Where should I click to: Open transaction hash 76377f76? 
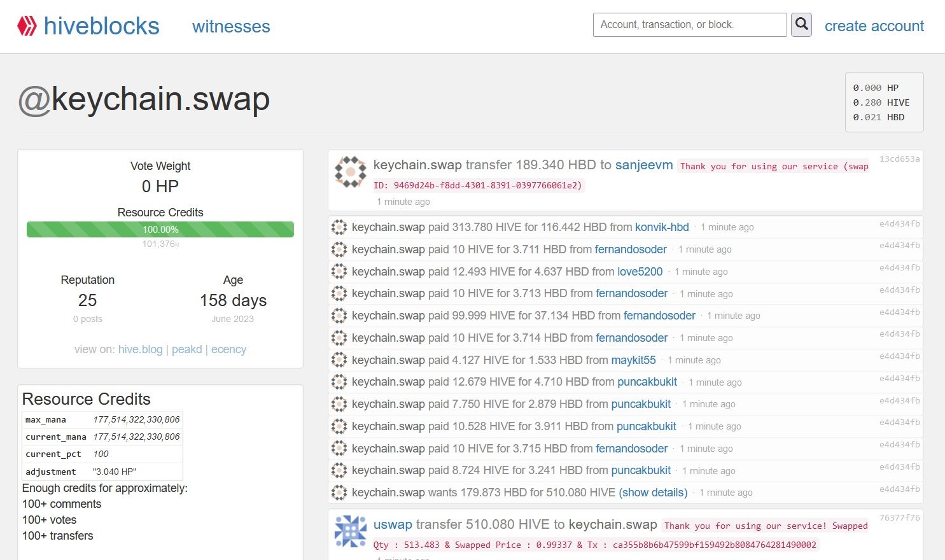click(899, 517)
